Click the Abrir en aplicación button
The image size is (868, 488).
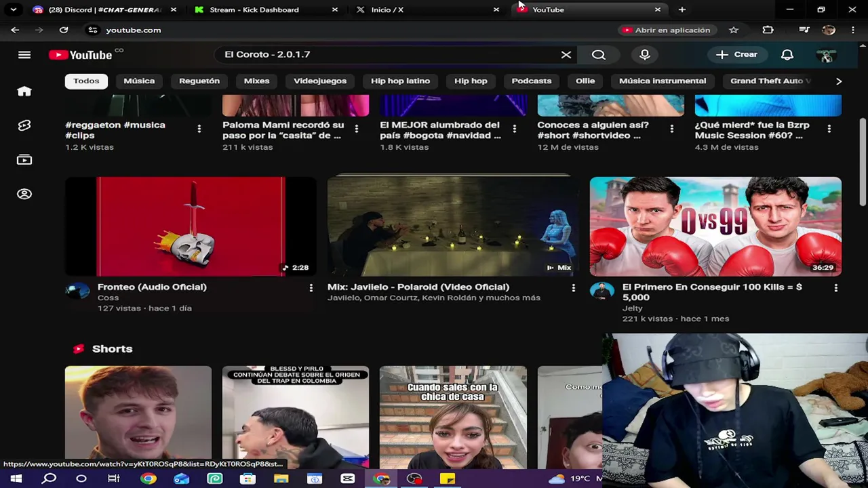click(x=666, y=30)
